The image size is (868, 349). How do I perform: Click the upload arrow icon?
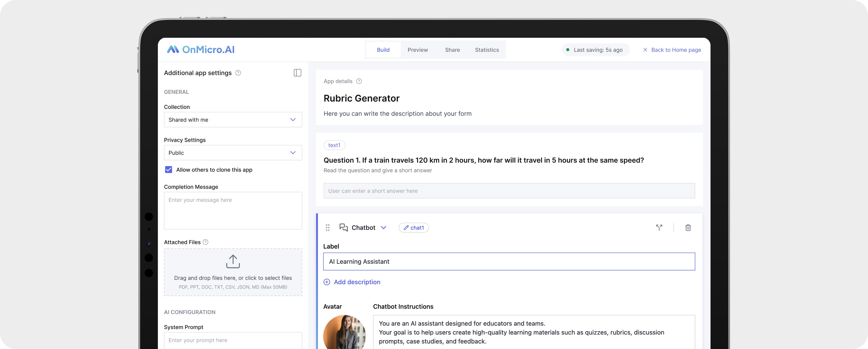coord(233,261)
